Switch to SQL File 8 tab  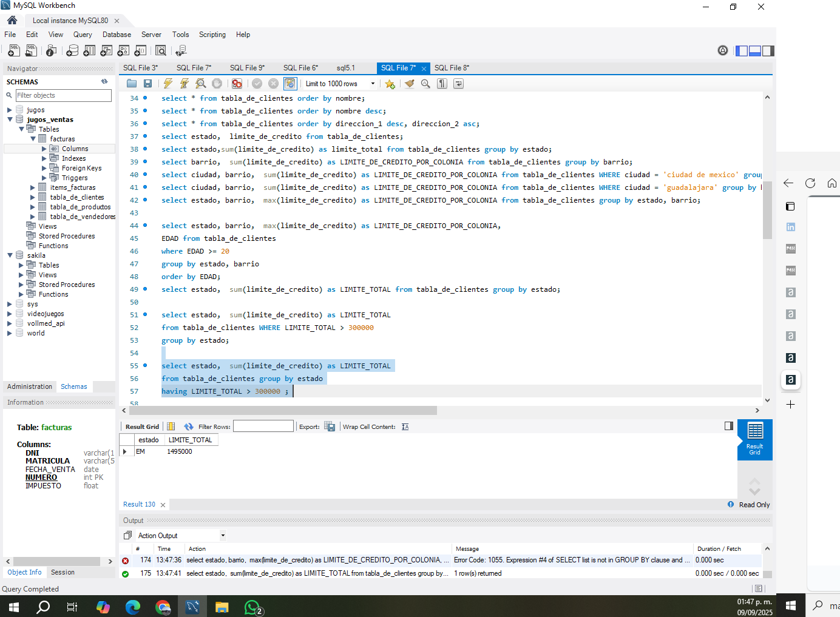[x=452, y=68]
